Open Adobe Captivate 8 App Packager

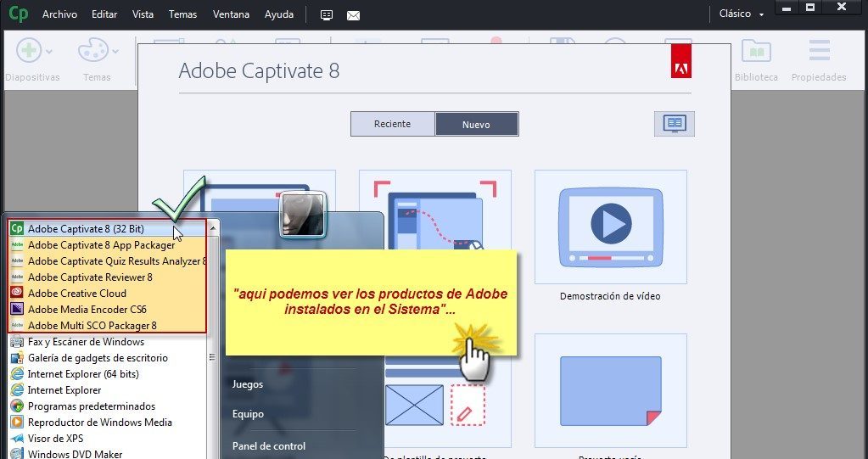[108, 244]
